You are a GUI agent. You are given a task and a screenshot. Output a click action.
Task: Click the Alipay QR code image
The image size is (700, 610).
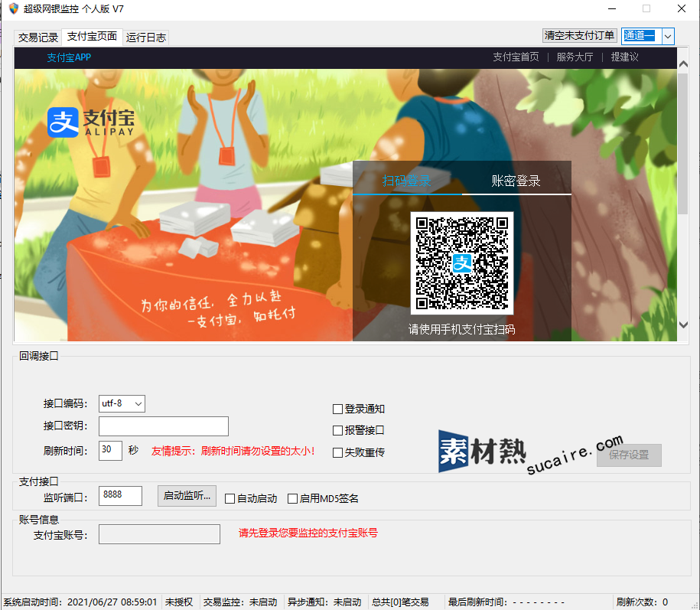461,263
